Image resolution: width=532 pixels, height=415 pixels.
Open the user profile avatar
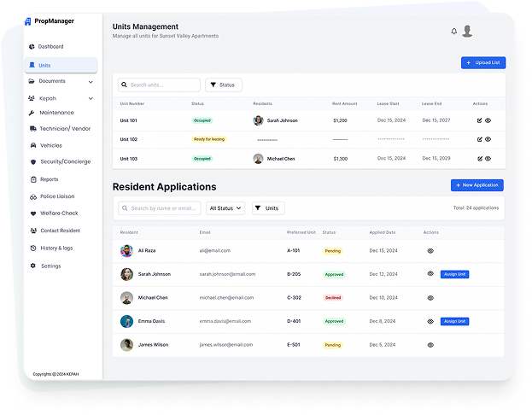click(467, 32)
